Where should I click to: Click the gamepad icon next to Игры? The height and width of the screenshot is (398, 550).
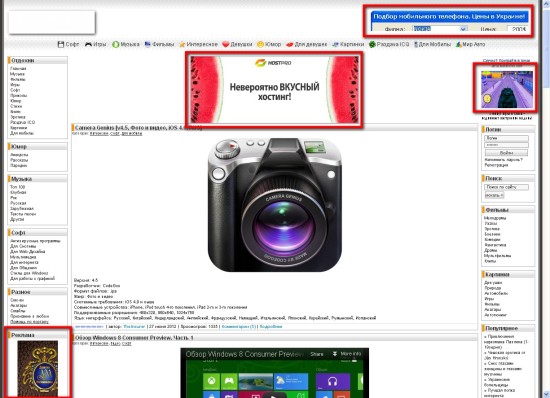click(x=88, y=44)
